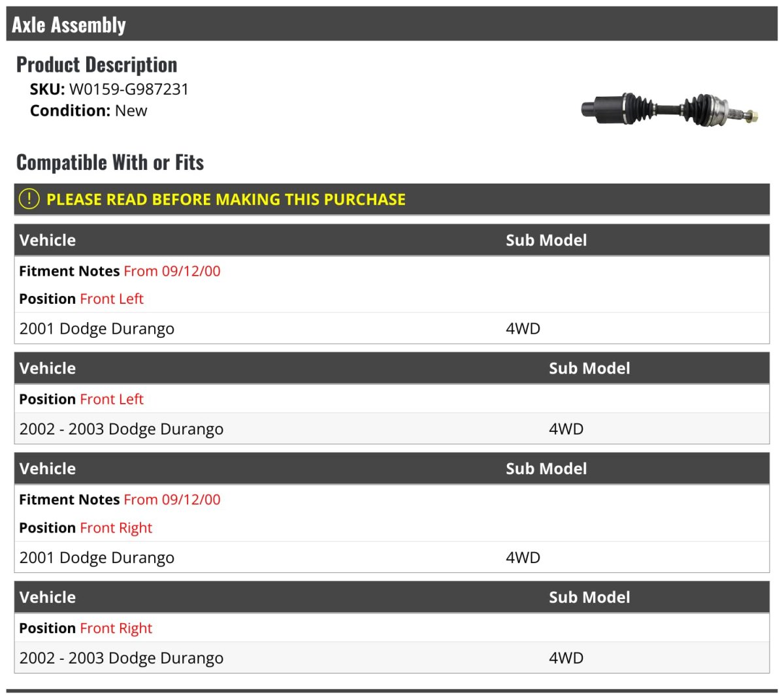Select the 2001 Dodge Durango row under Front Left

[x=97, y=329]
